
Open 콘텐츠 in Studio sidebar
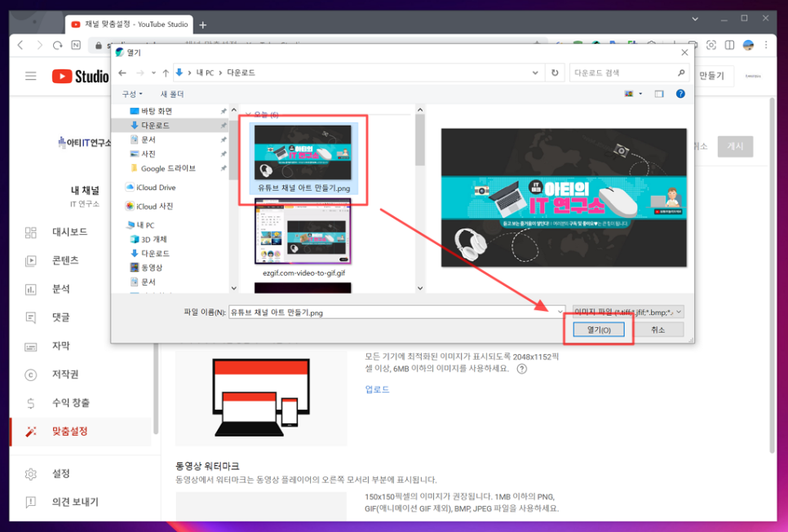65,260
